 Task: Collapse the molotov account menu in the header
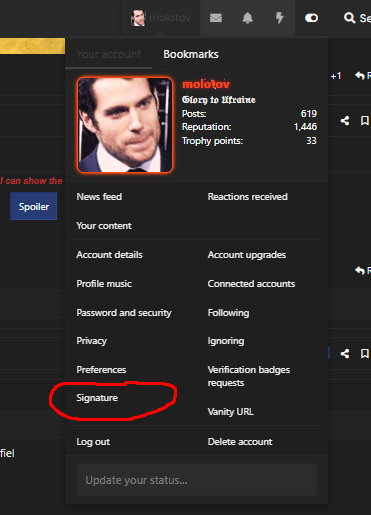point(161,17)
